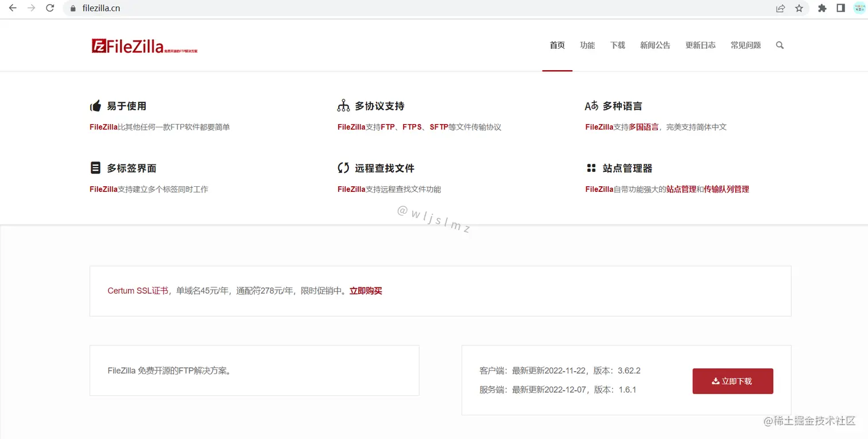Click the sync arrows icon beside 远程查找文件
The image size is (868, 439).
343,168
